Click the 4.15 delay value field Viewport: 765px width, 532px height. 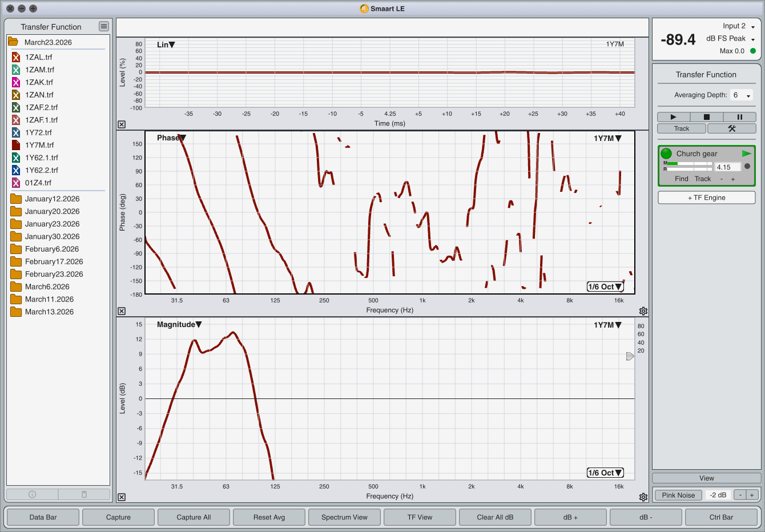[727, 167]
